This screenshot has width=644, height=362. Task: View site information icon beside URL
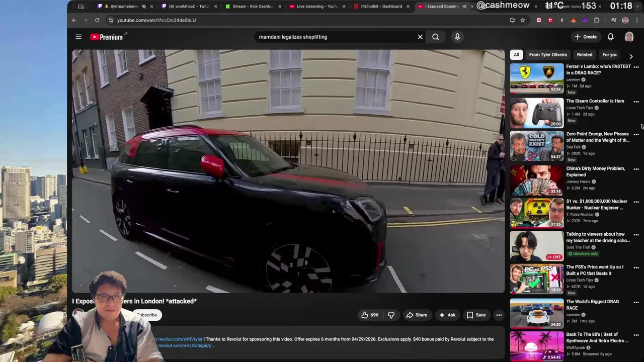click(x=111, y=20)
